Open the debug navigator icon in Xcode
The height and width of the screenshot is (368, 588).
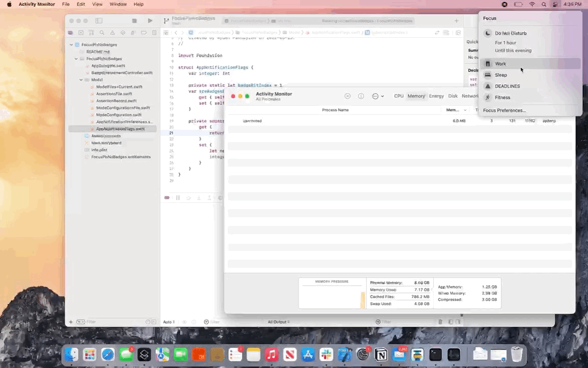pyautogui.click(x=133, y=33)
